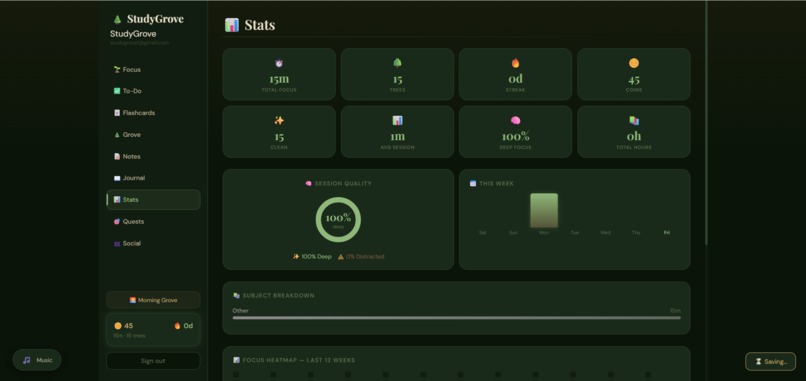Click the StudyGrove tree logo
806x381 pixels.
(117, 19)
